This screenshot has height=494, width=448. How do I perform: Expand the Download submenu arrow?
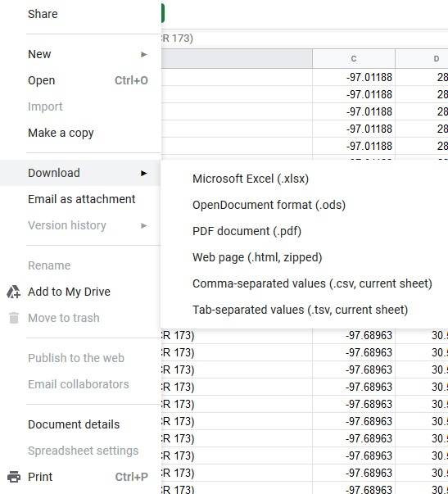tap(144, 173)
